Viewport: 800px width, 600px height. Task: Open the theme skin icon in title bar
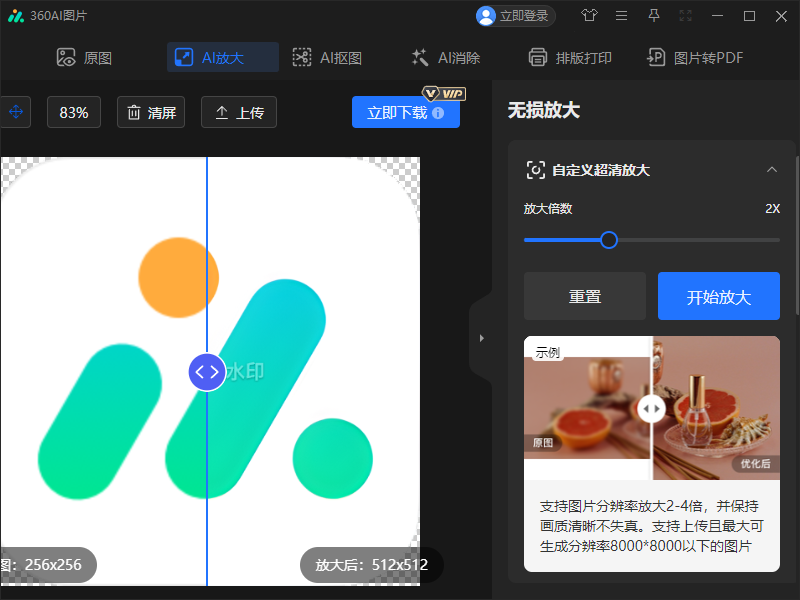(x=589, y=16)
